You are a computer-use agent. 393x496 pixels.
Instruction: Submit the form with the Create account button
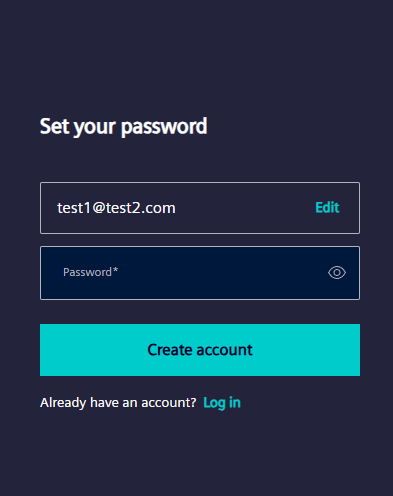point(200,350)
